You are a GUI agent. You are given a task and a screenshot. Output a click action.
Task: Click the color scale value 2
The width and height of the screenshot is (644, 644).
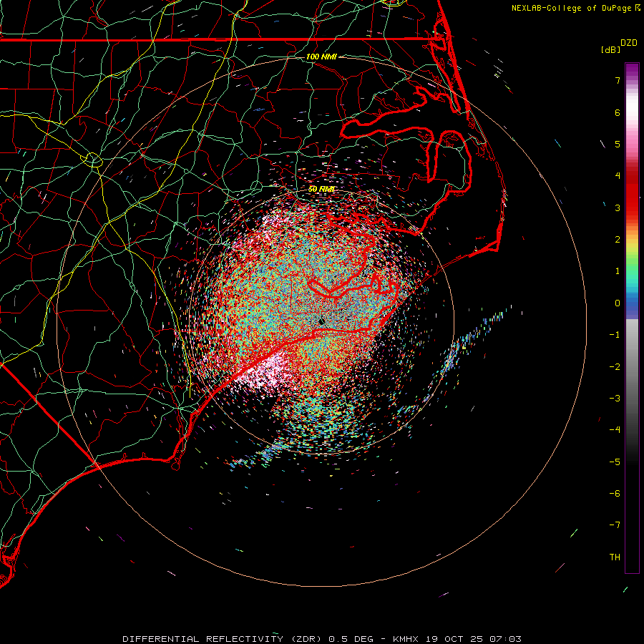point(618,240)
